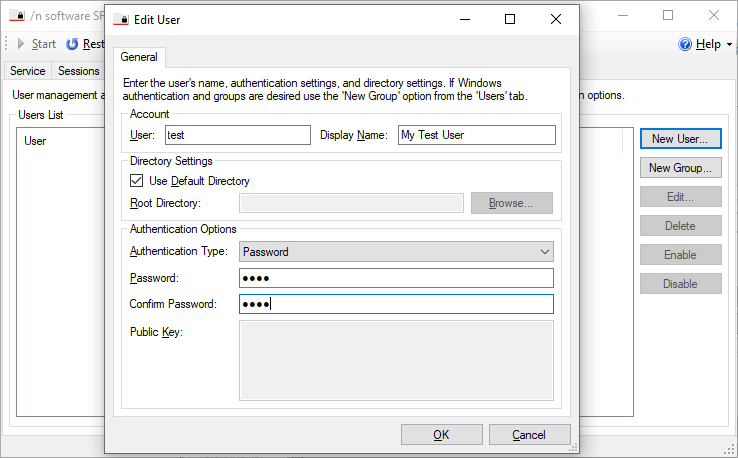Click the Edit User dialog lock icon
This screenshot has width=738, height=458.
pos(120,19)
